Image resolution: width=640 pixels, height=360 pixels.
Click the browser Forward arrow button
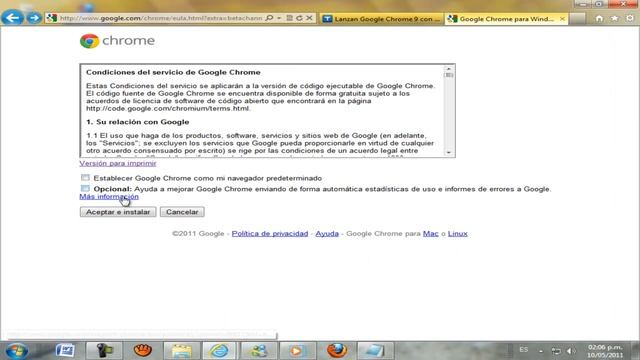coord(34,18)
